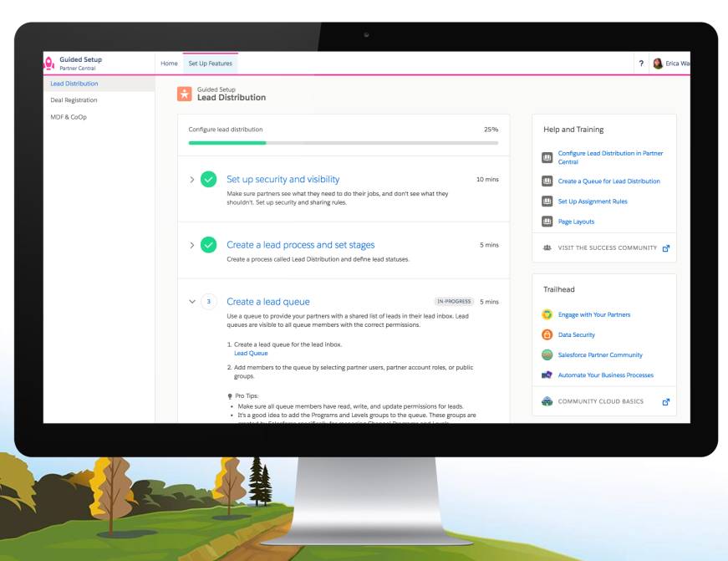The width and height of the screenshot is (728, 561).
Task: Open Engage with Your Partners trail
Action: 593,314
